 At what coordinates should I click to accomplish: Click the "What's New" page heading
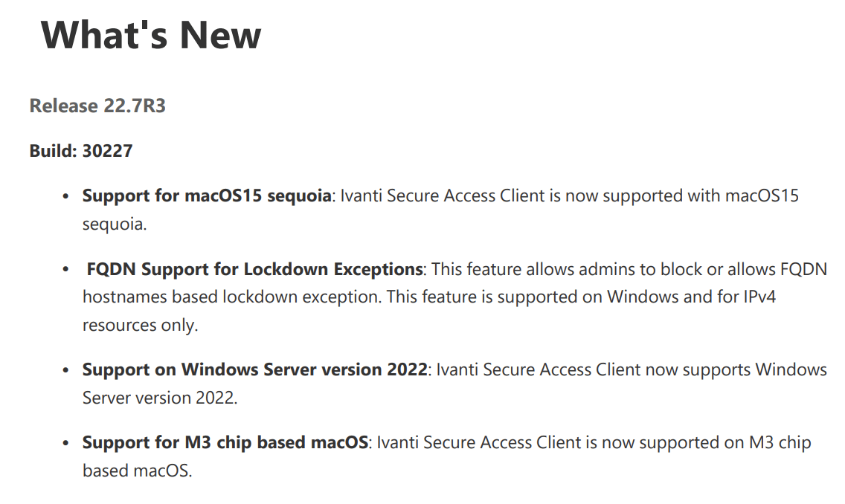pyautogui.click(x=151, y=35)
